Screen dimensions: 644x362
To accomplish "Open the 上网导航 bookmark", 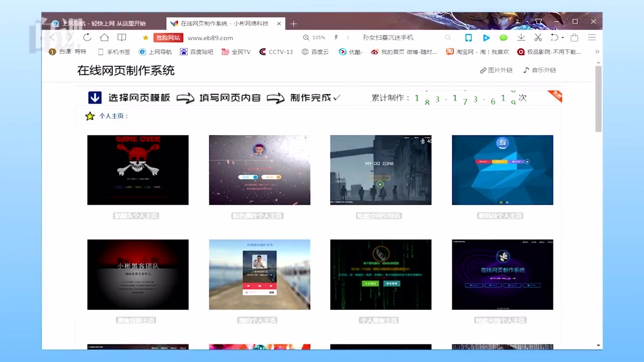I will coord(155,52).
